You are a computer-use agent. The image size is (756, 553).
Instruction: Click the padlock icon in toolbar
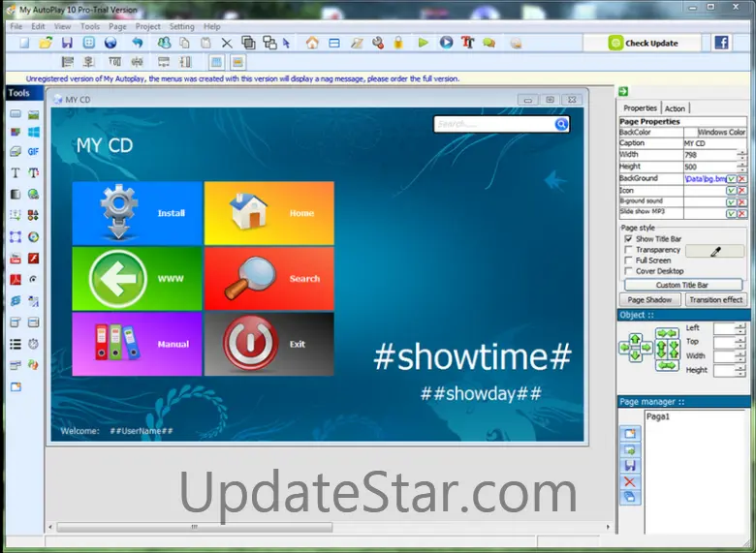pos(398,43)
